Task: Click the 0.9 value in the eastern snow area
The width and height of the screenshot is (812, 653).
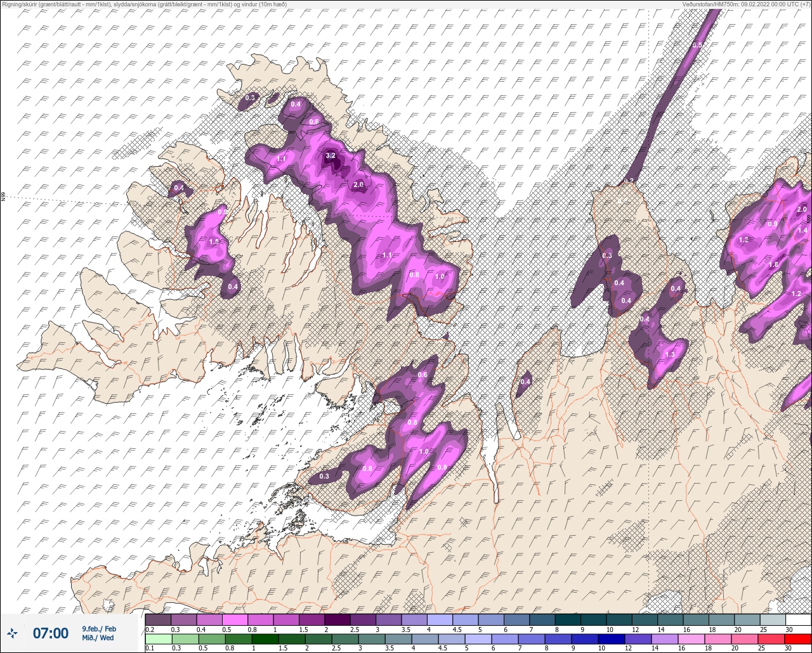Action: pos(773,224)
